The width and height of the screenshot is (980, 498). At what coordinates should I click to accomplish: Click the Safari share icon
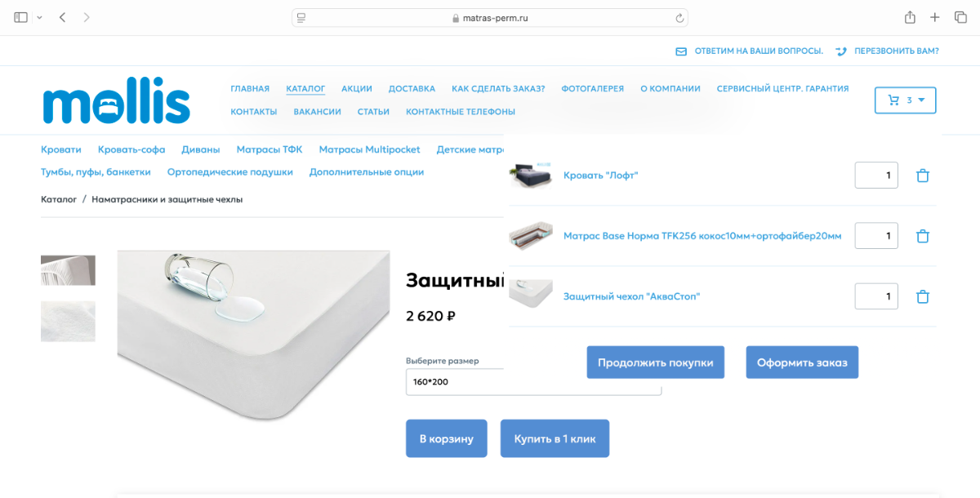pos(910,17)
